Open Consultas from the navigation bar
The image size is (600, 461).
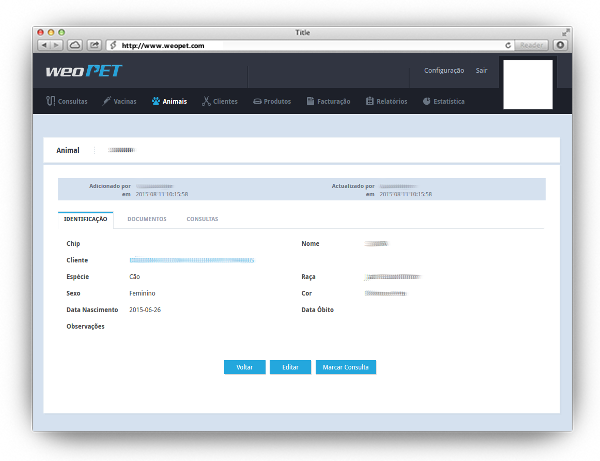[x=67, y=101]
